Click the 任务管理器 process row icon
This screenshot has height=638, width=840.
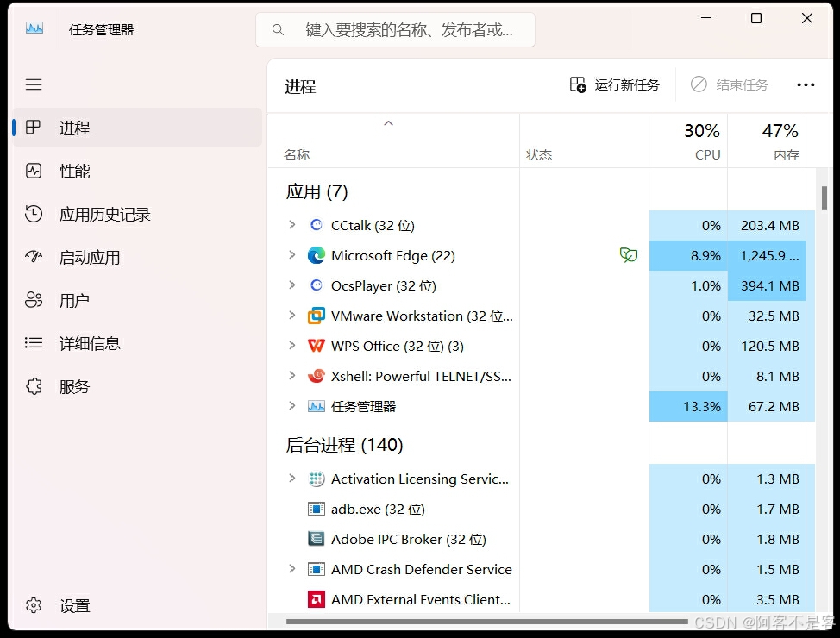[x=316, y=406]
